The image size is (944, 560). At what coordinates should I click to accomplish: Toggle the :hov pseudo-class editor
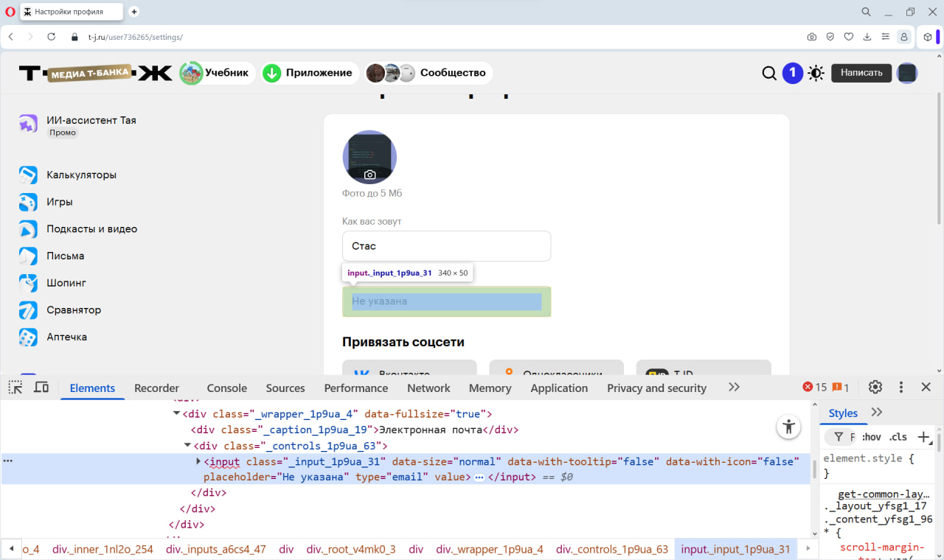pos(870,436)
